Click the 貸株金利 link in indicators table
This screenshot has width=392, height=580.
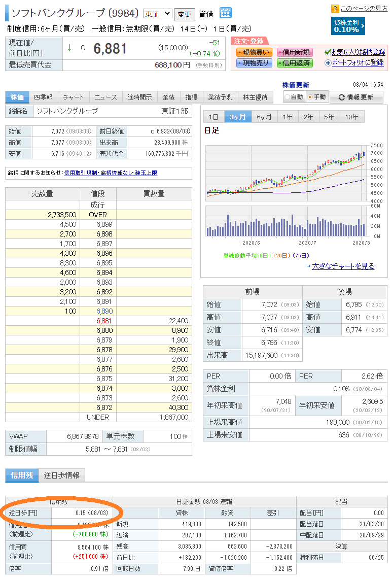(x=221, y=389)
